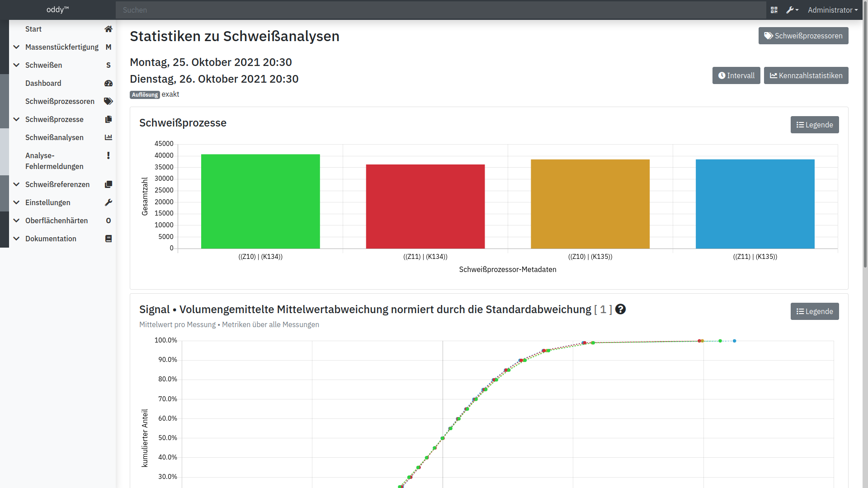
Task: Click the Intervall button
Action: point(736,75)
